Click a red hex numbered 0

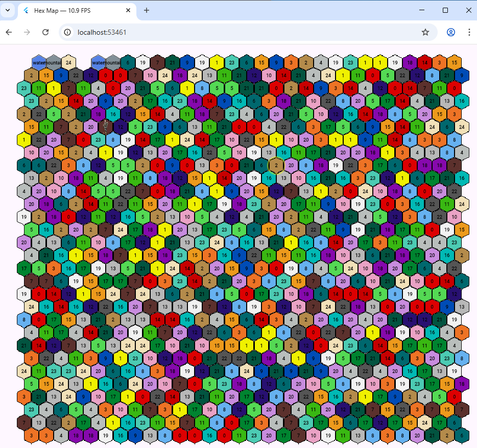[105, 75]
